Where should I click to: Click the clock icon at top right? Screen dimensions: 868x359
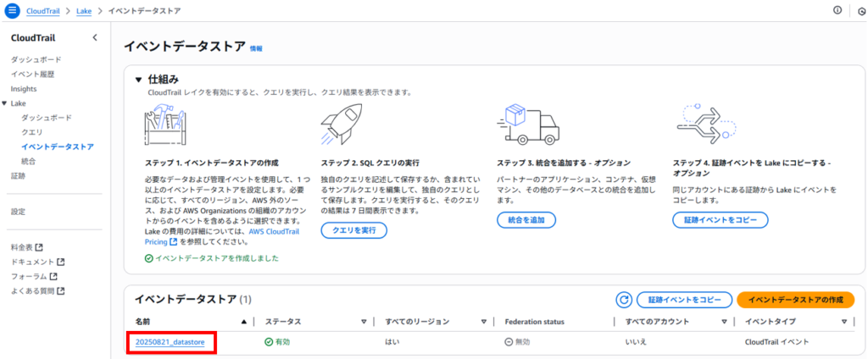[861, 11]
